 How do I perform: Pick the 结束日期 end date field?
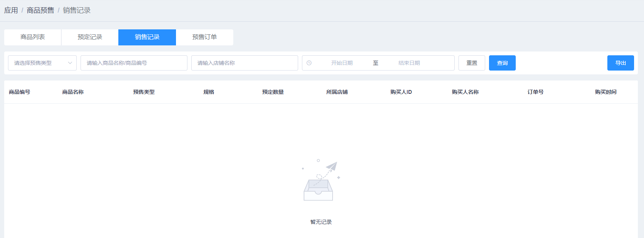[409, 63]
